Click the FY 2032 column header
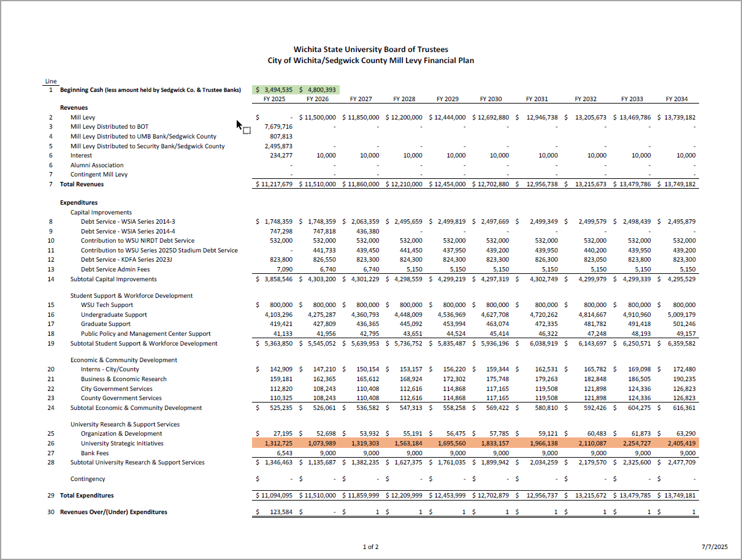742x560 pixels. 586,99
